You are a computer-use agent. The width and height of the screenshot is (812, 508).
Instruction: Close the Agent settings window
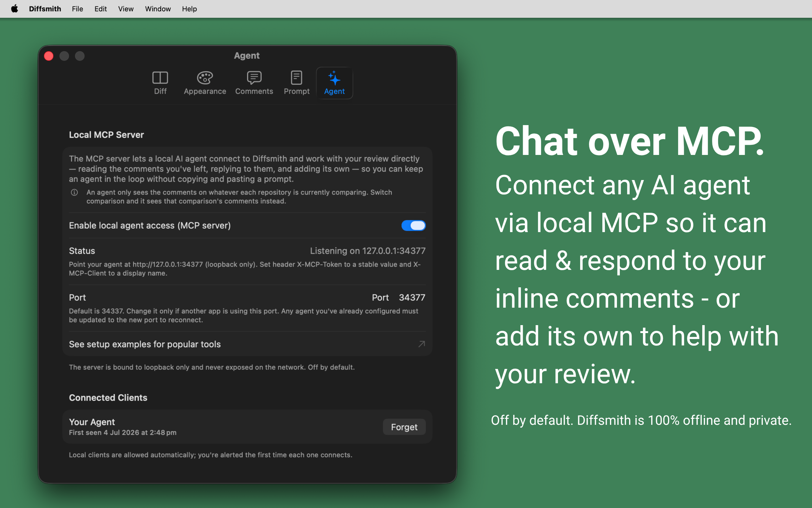pos(49,56)
